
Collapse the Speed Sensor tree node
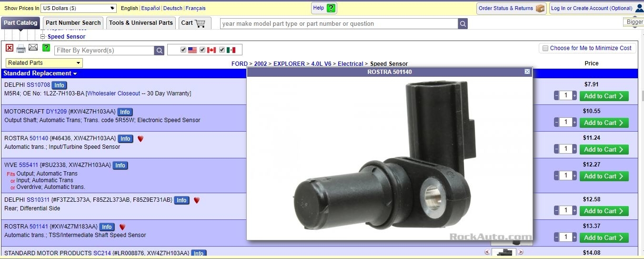42,37
